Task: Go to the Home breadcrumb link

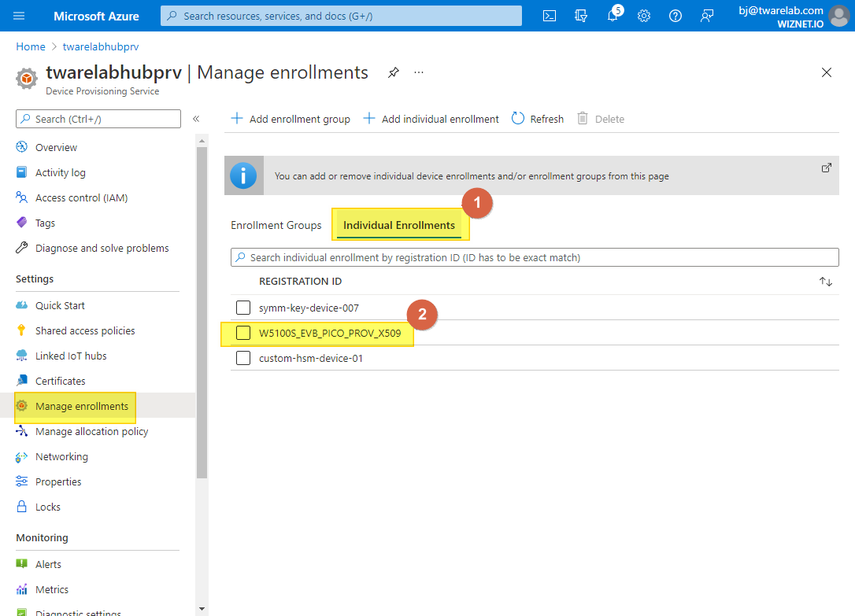Action: coord(31,47)
